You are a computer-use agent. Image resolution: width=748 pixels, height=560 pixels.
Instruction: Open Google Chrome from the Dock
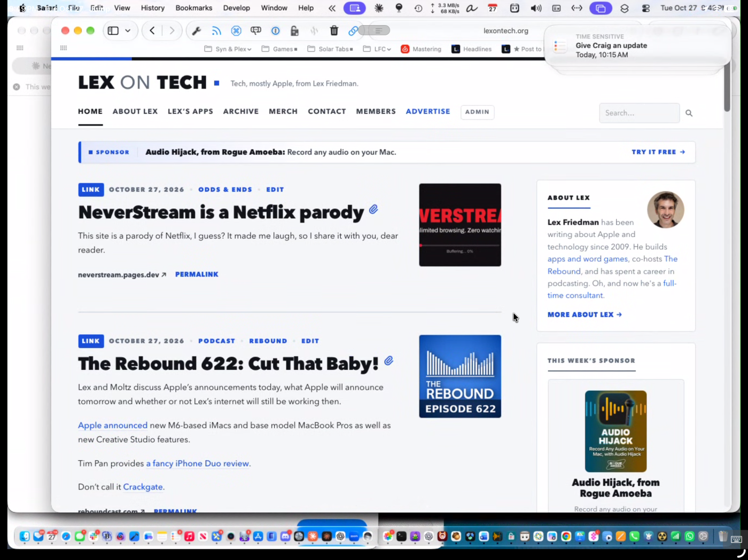566,537
